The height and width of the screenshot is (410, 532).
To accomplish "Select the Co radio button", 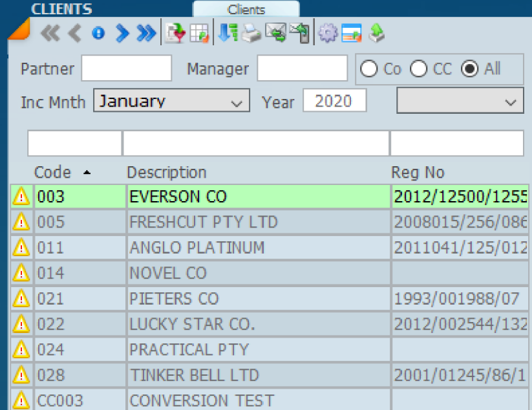I will point(369,69).
